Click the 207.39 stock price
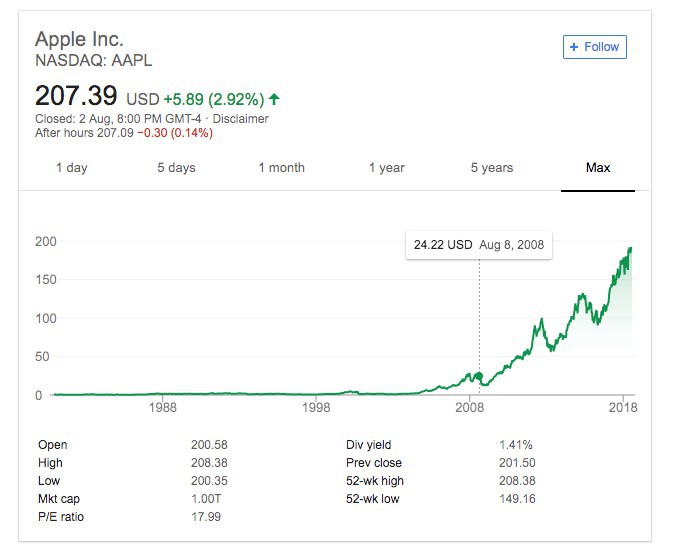The width and height of the screenshot is (674, 558). tap(76, 97)
